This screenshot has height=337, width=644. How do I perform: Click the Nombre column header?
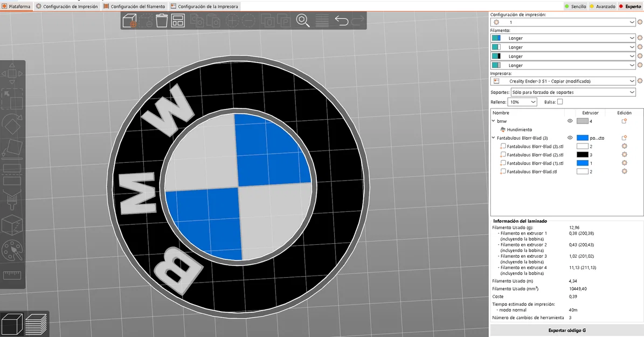point(501,113)
